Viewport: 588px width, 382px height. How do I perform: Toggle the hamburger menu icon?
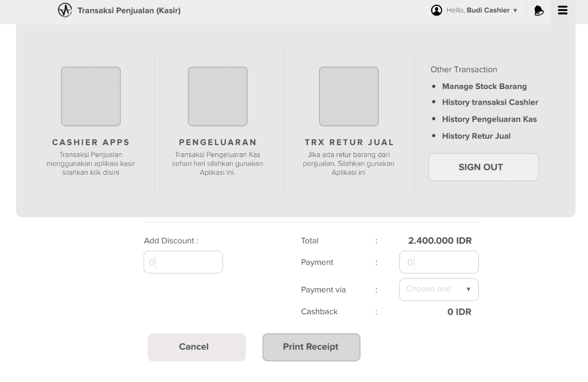tap(563, 10)
